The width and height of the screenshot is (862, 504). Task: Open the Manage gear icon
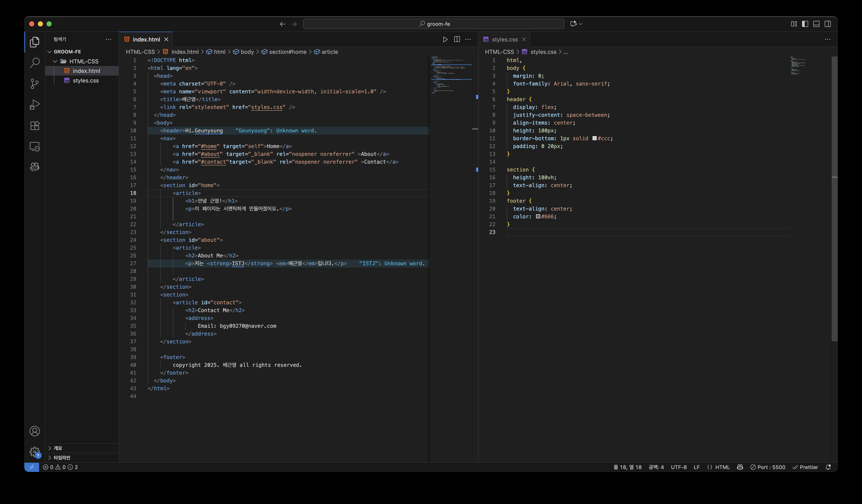pyautogui.click(x=35, y=452)
